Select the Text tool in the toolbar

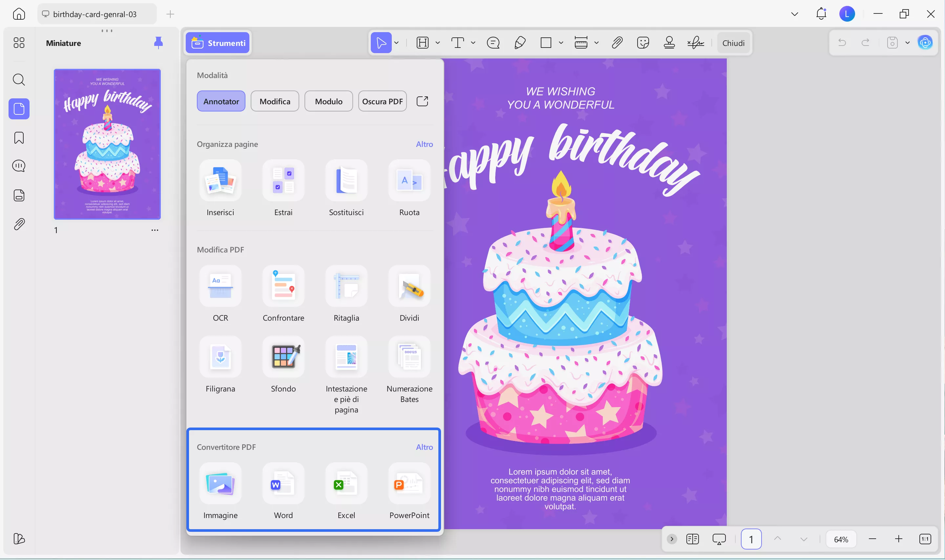pos(458,43)
